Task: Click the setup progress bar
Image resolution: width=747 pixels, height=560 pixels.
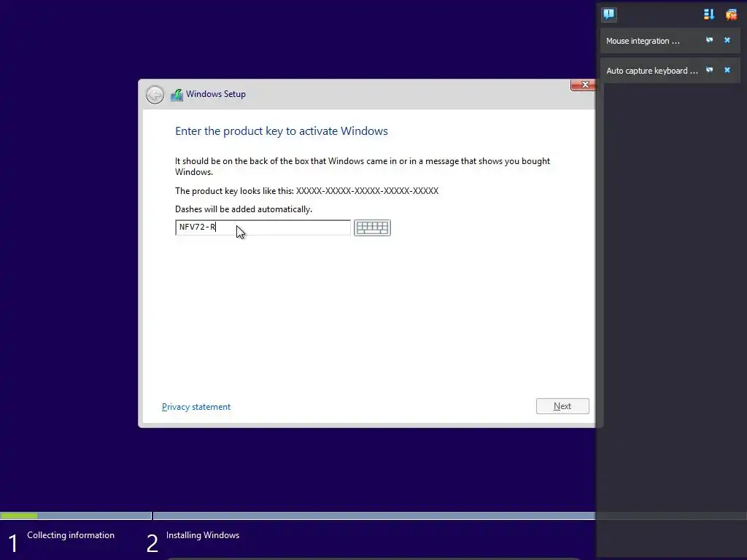Action: [298, 516]
